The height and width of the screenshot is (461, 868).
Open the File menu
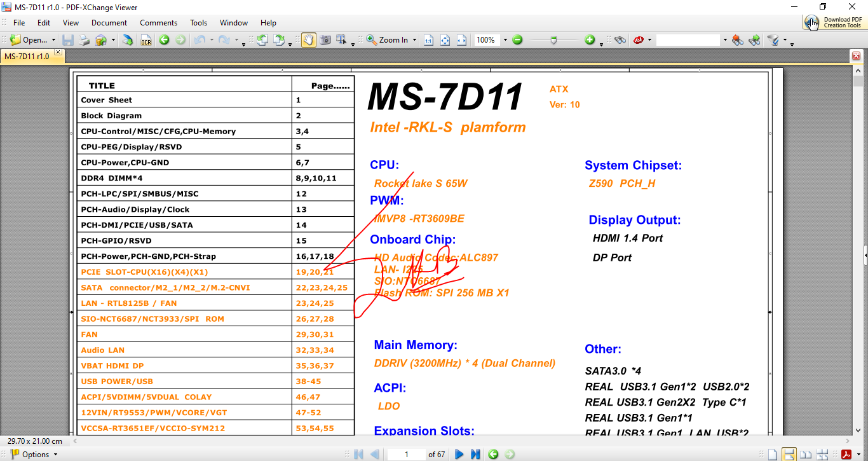[19, 22]
